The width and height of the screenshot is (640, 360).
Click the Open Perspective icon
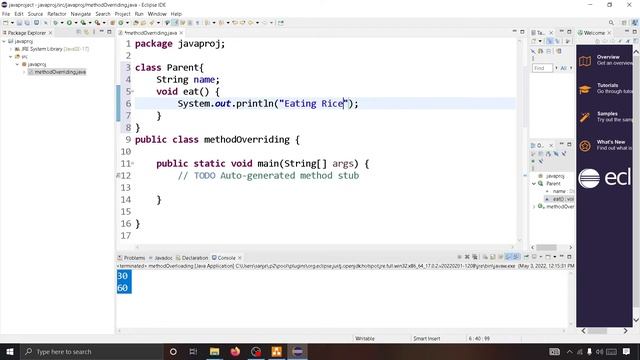click(x=624, y=23)
